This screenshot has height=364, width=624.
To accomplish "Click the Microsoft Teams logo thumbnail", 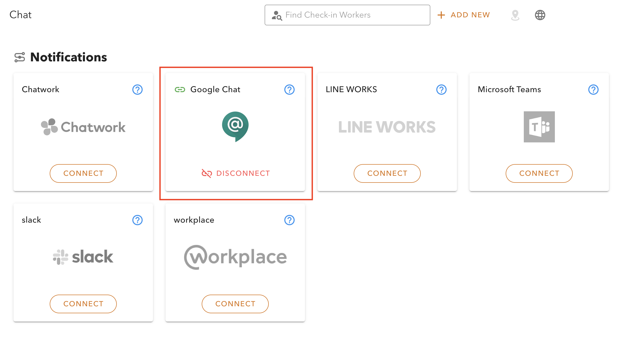I will coord(539,127).
